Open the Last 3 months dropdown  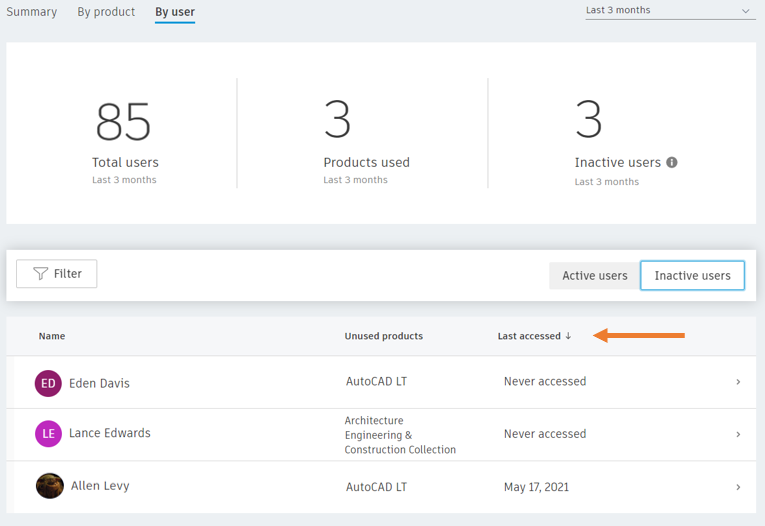point(670,10)
